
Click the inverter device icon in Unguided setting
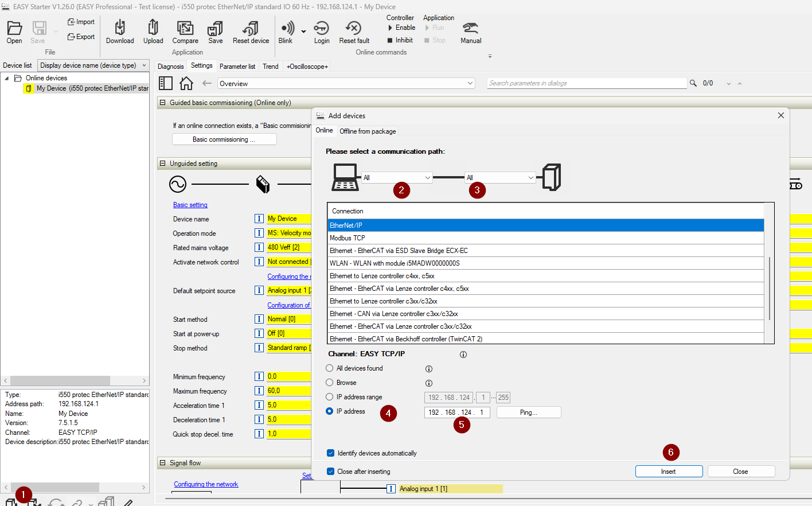click(263, 184)
